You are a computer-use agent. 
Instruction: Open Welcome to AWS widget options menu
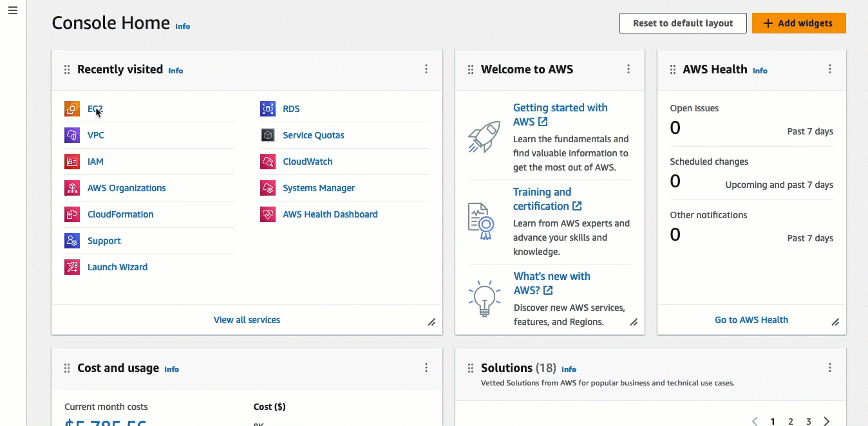pyautogui.click(x=628, y=69)
